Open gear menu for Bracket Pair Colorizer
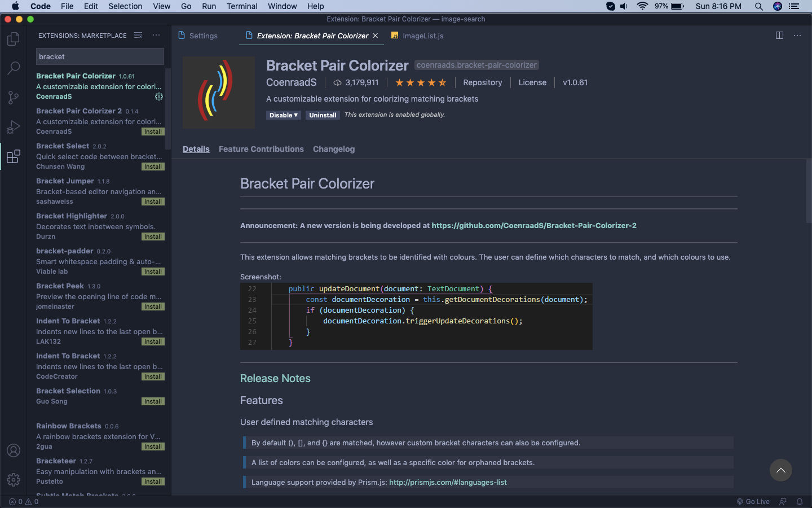Screen dimensions: 812x508 point(159,97)
